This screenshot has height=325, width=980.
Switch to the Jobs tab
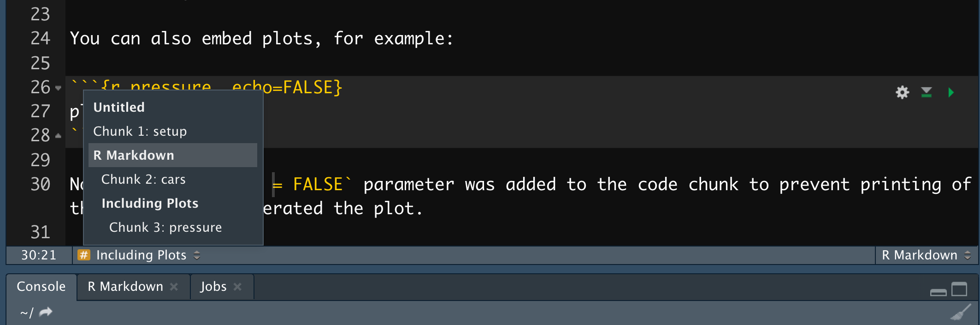click(213, 287)
